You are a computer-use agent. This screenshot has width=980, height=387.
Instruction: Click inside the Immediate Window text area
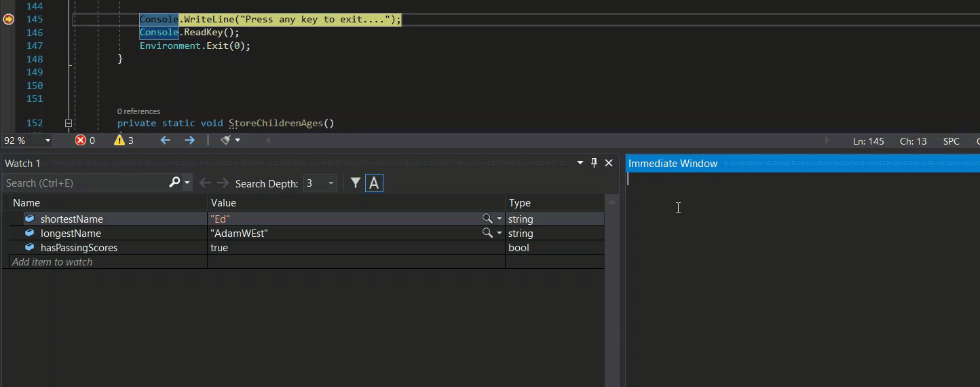point(803,278)
